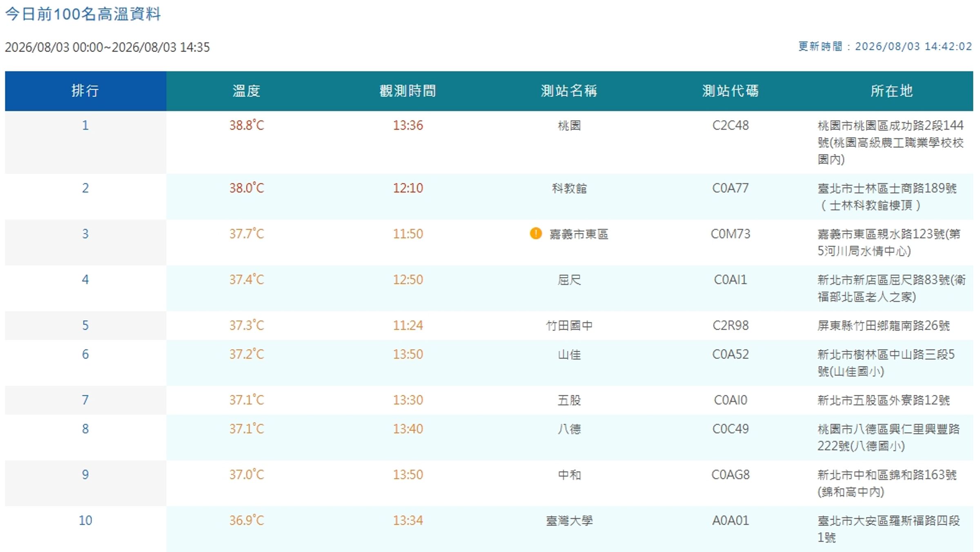980x552 pixels.
Task: Click station name 山佳
Action: pos(569,354)
